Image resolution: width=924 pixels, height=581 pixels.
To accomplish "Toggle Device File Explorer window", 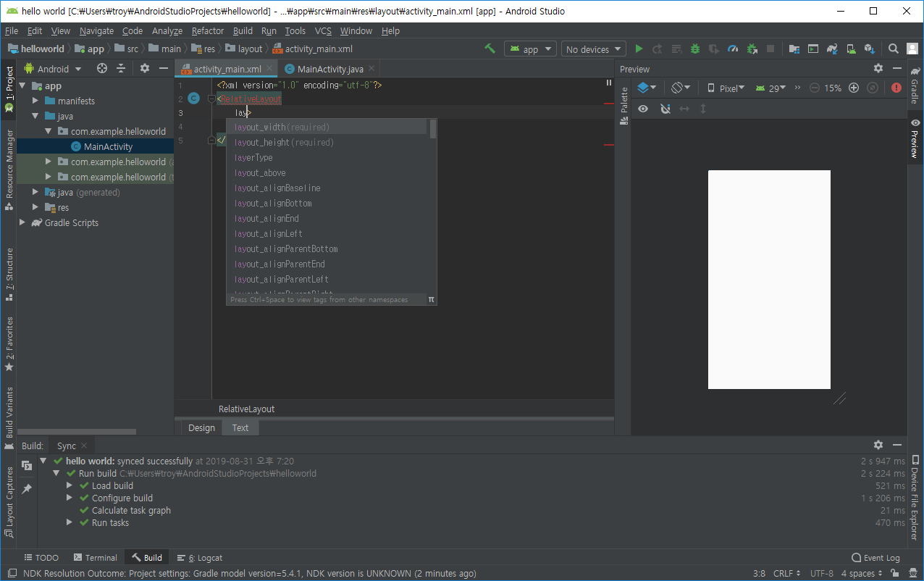I will click(915, 498).
